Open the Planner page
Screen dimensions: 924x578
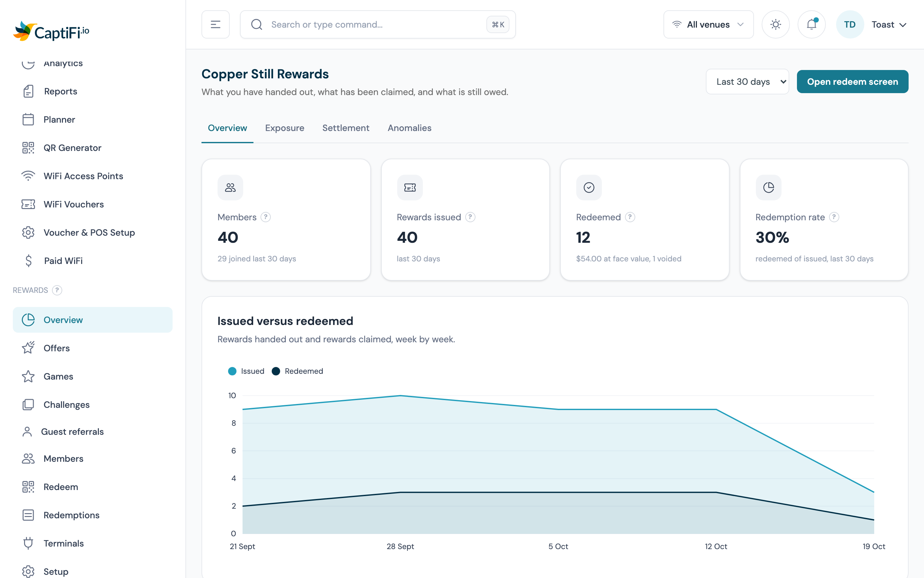pos(92,120)
